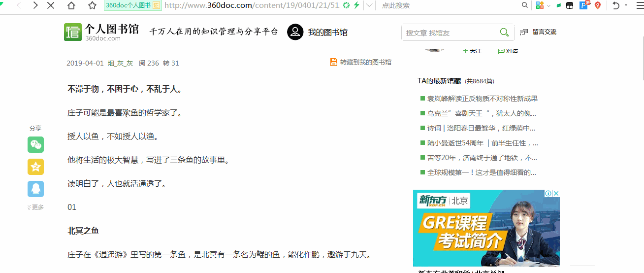Click 转藏到我的图书馆 save link
This screenshot has height=273, width=644.
click(361, 62)
